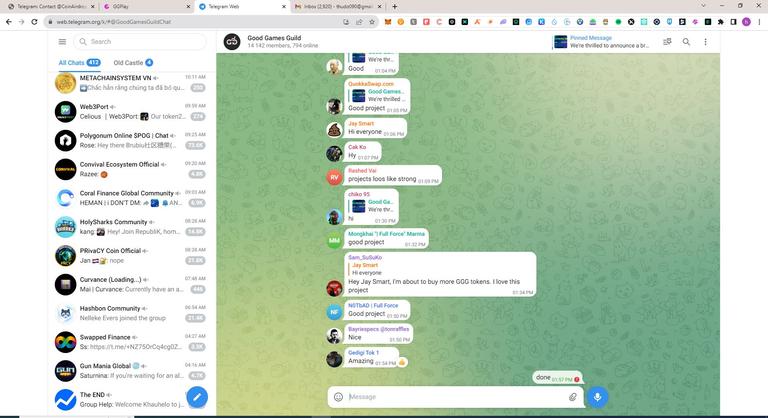Open the MetaMask fox extension
Viewport: 768px width, 418px height.
click(388, 22)
